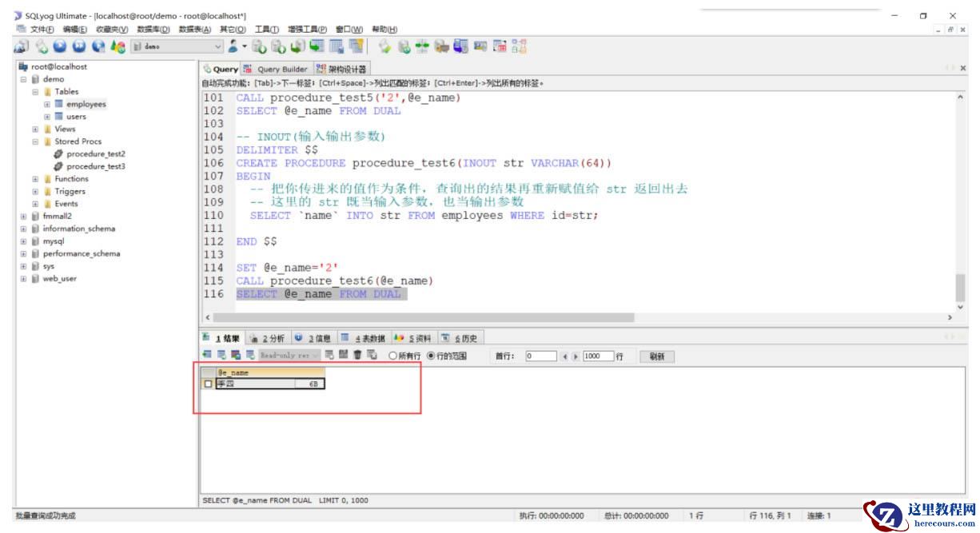This screenshot has height=533, width=980.
Task: Click the mysql database icon in tree
Action: (35, 241)
